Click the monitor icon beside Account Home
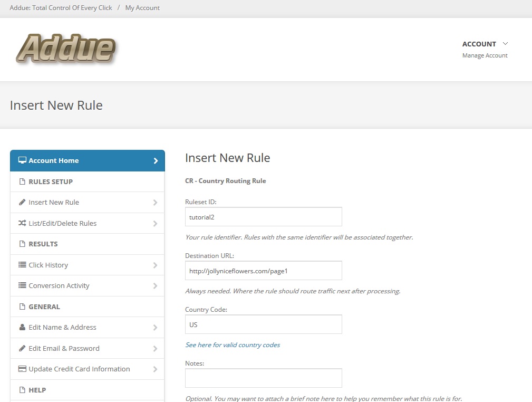Screen dimensions: 532x402 click(21, 160)
